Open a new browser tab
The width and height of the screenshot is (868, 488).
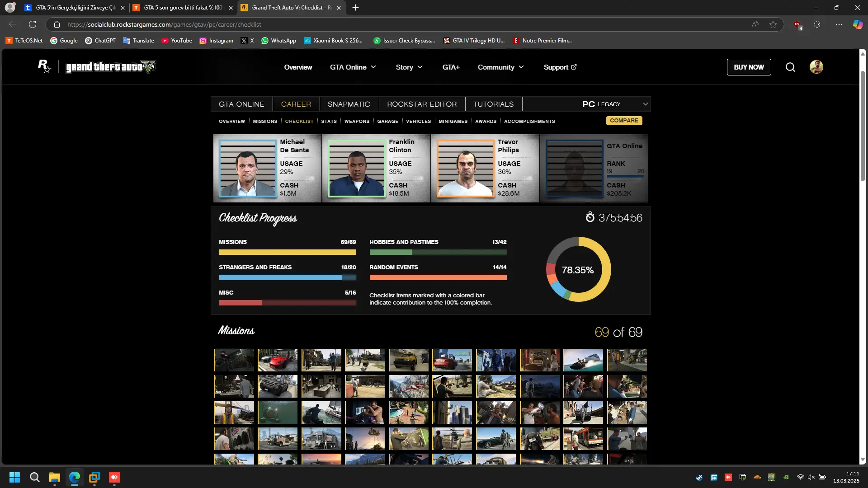pyautogui.click(x=356, y=8)
